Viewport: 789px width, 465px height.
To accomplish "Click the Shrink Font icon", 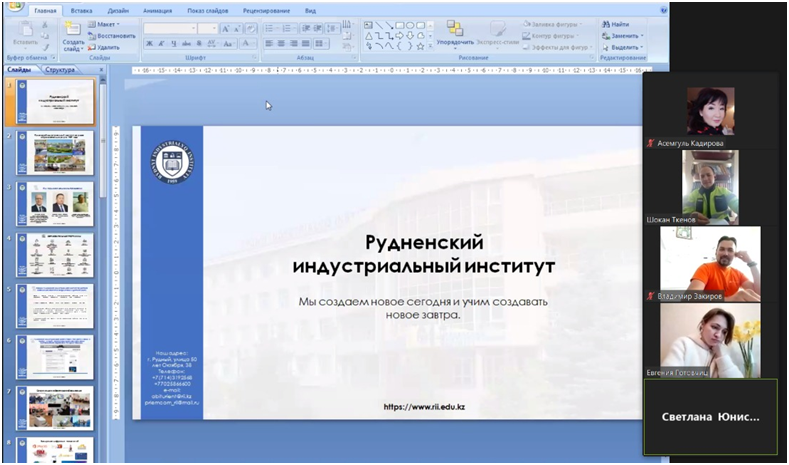I will tap(238, 29).
